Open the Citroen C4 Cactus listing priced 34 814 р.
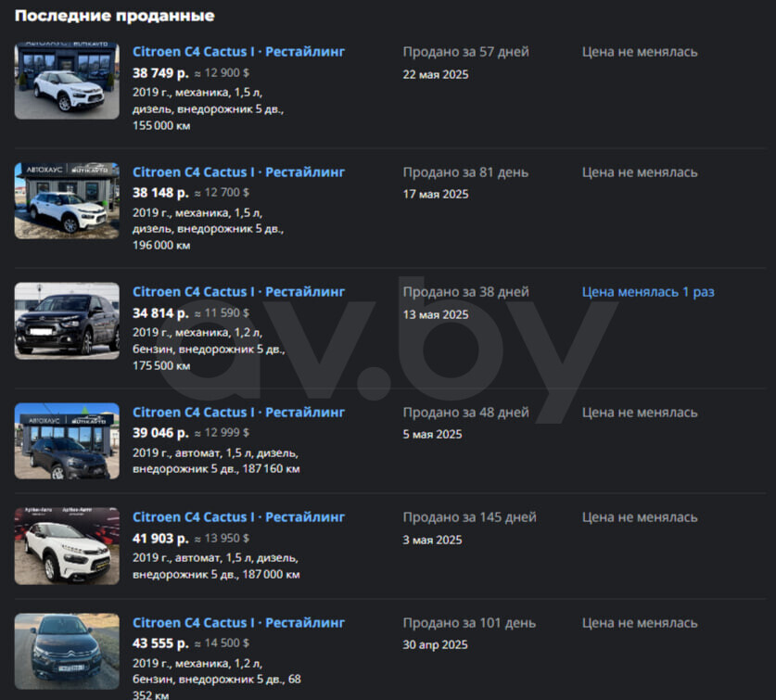Screen dimensions: 776x700 (238, 292)
